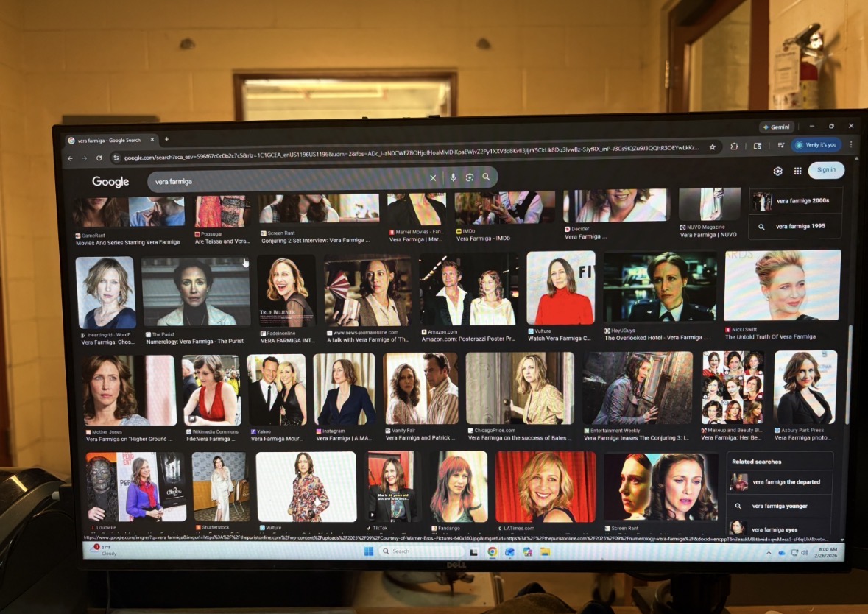Screen dimensions: 868x614
Task: Click the browser address bar URL
Action: 411,153
